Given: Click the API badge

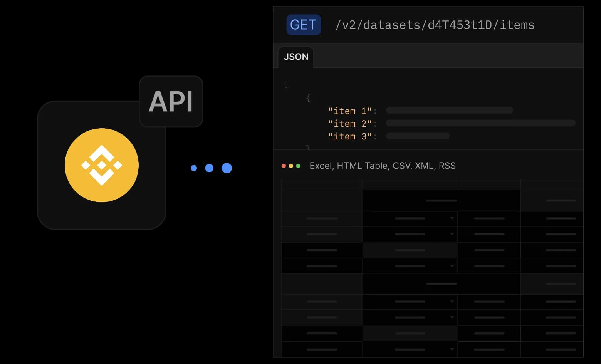Looking at the screenshot, I should pyautogui.click(x=171, y=102).
